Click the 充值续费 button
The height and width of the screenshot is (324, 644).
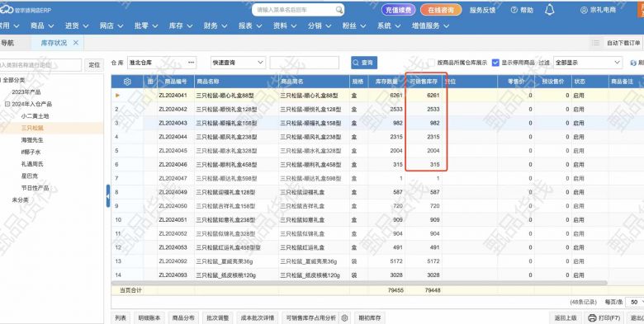(399, 10)
